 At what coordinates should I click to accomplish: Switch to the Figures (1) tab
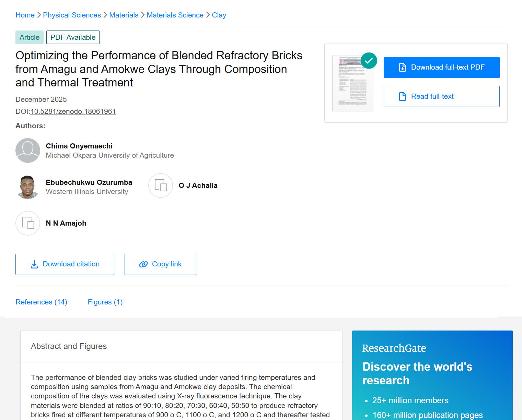(105, 302)
